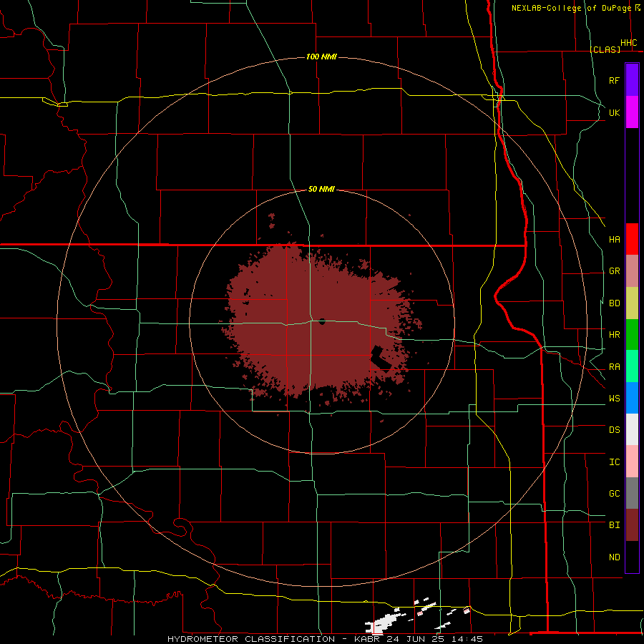Click the "RF" legend label

pos(614,80)
